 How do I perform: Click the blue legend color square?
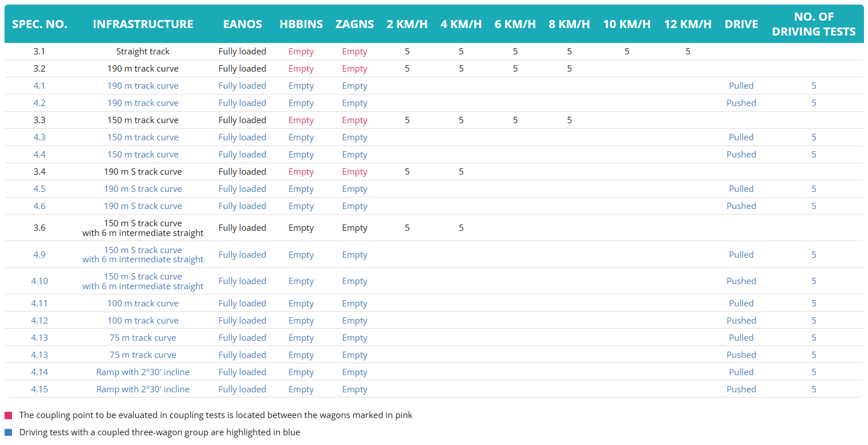tap(8, 432)
